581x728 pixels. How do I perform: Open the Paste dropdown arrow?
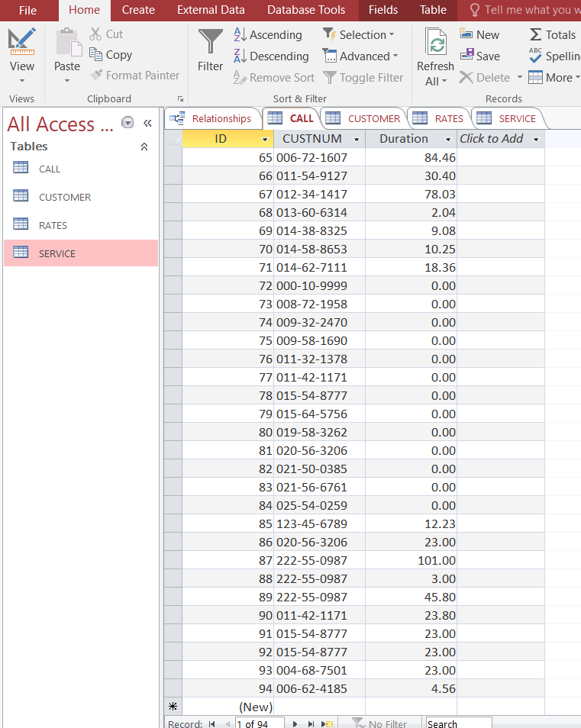coord(67,81)
